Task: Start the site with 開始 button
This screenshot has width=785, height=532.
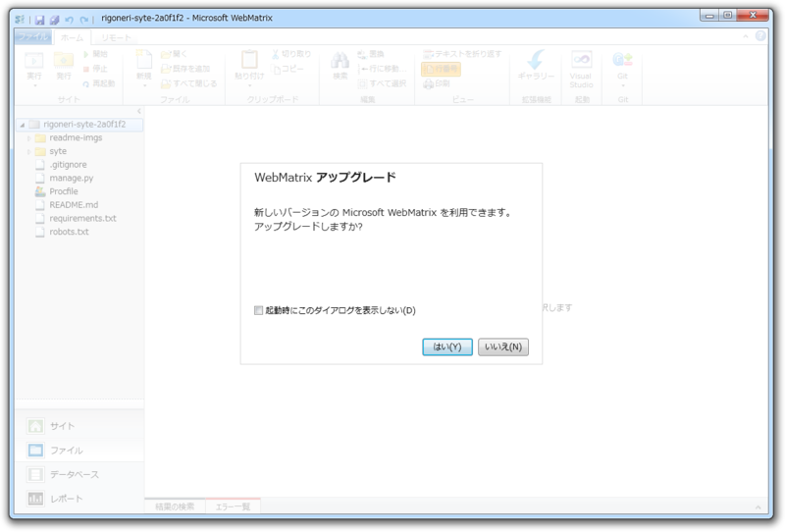Action: coord(95,54)
